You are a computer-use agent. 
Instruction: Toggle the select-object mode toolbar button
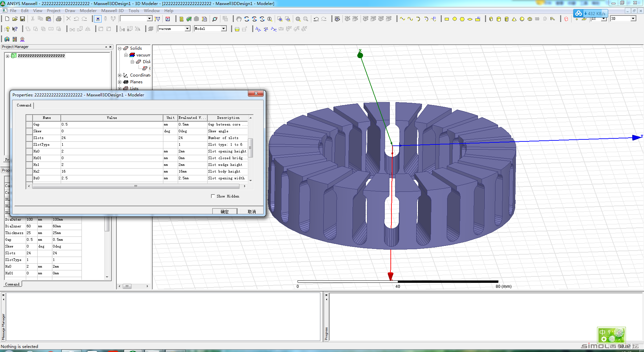(98, 19)
